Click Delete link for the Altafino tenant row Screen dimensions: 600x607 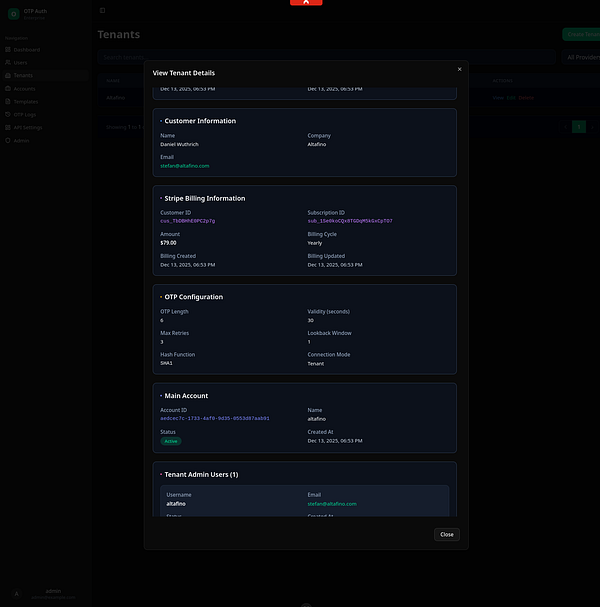click(x=526, y=98)
